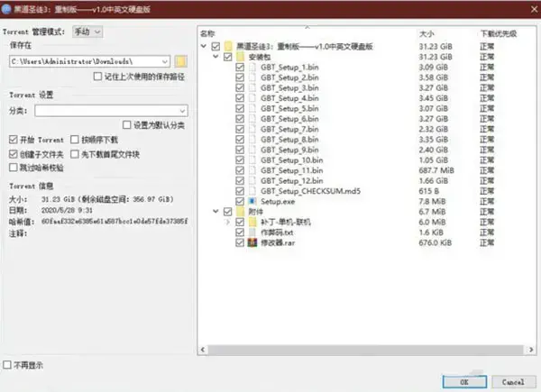Click the 676.0 KiB size cell

pos(436,242)
